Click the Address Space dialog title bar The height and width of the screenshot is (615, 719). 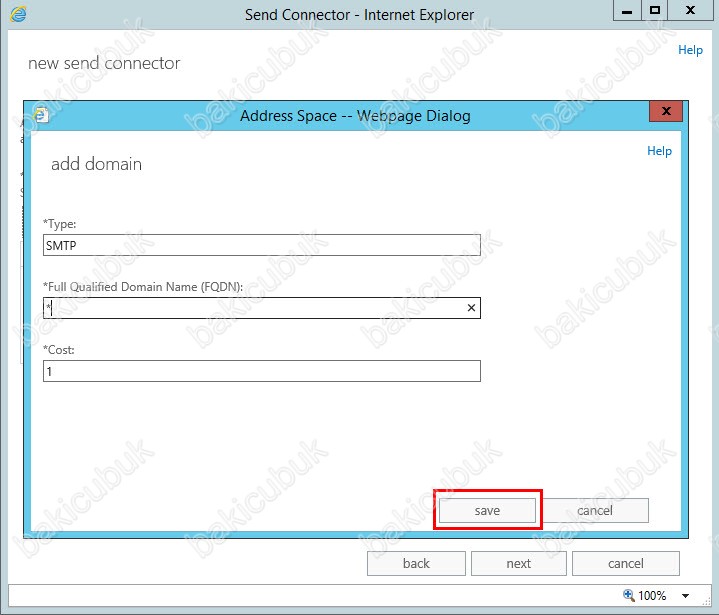pos(355,115)
